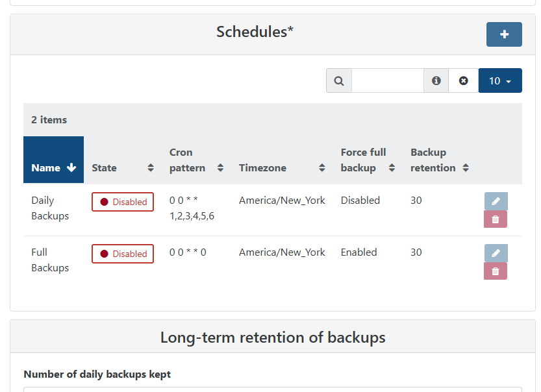Sort by Cron pattern column
Viewport: 541px width, 392px height.
[196, 160]
